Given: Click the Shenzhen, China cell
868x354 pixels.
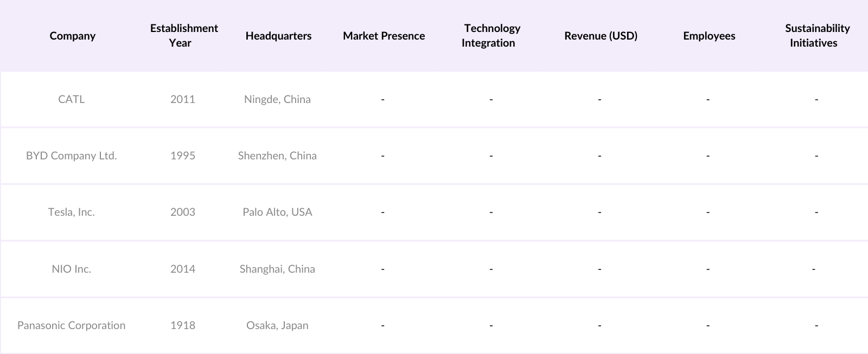Looking at the screenshot, I should click(277, 156).
